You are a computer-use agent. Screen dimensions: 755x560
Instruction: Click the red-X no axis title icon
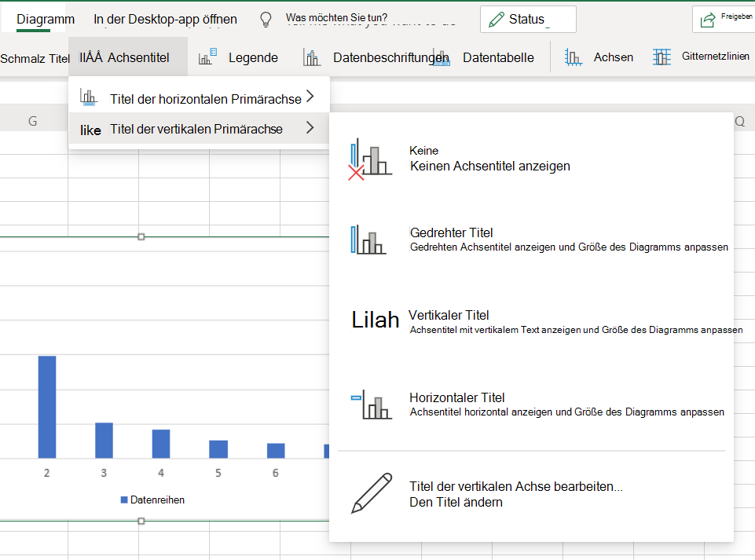370,159
